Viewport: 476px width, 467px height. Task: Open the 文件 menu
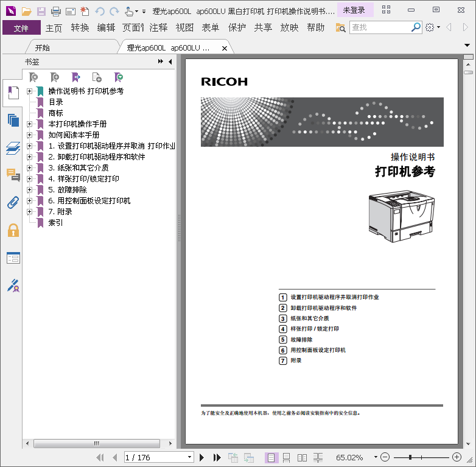pos(21,28)
